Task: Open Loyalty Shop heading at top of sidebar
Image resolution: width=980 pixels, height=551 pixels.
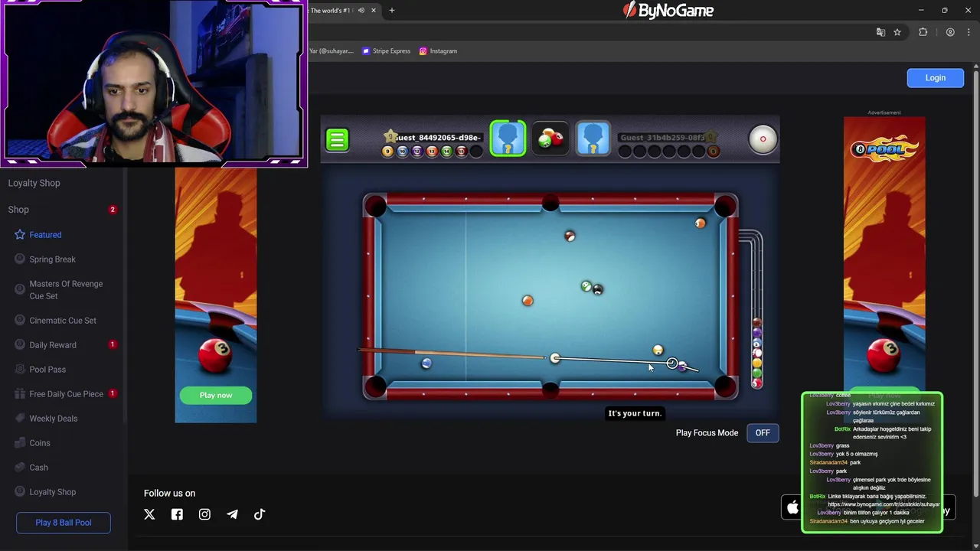Action: click(34, 183)
